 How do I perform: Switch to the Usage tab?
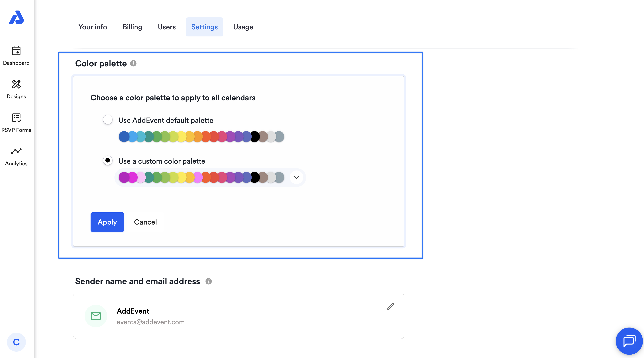tap(243, 27)
